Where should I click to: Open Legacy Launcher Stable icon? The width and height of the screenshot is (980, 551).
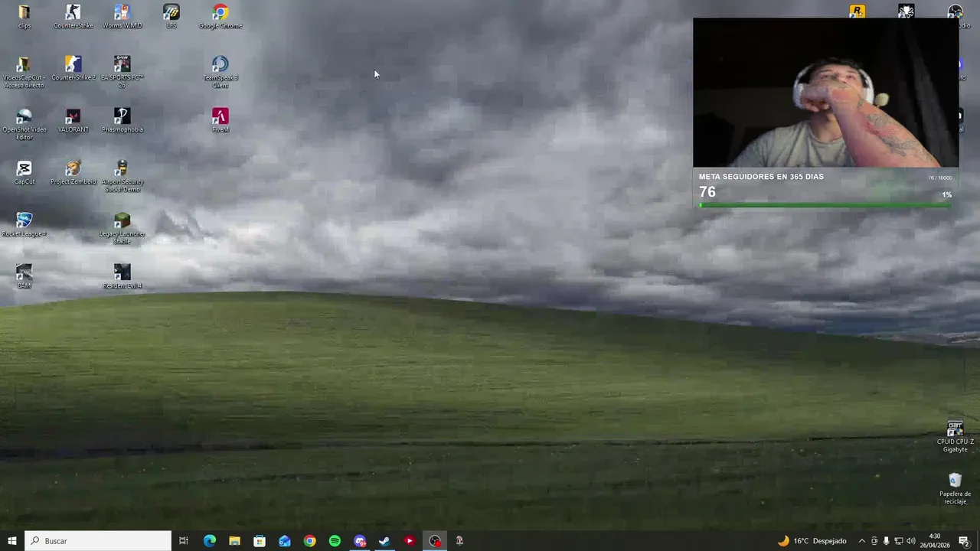point(122,228)
